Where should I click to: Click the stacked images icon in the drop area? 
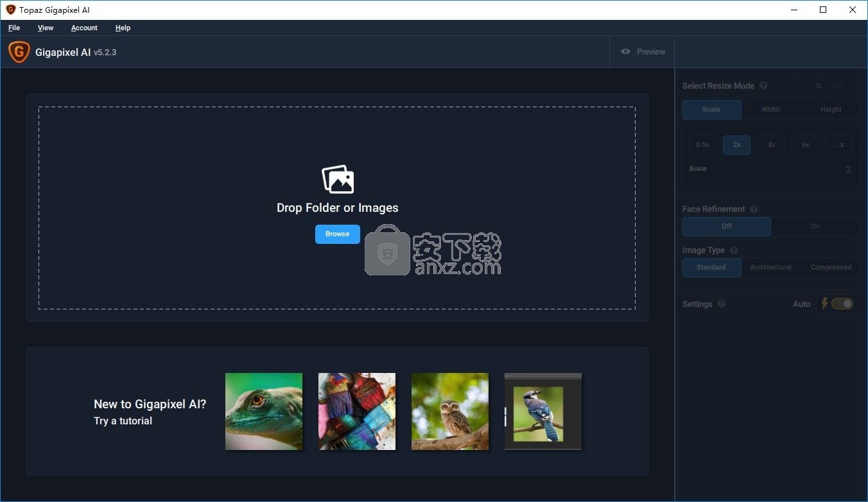pyautogui.click(x=338, y=179)
